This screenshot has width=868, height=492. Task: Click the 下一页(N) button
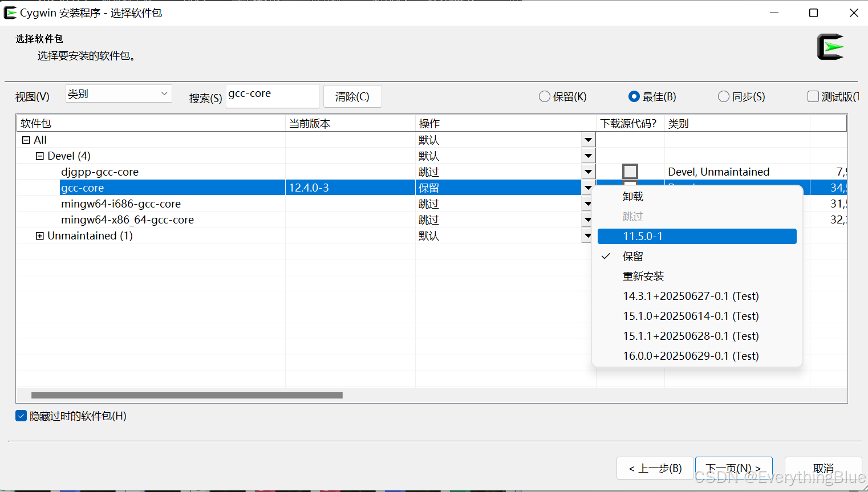tap(734, 468)
